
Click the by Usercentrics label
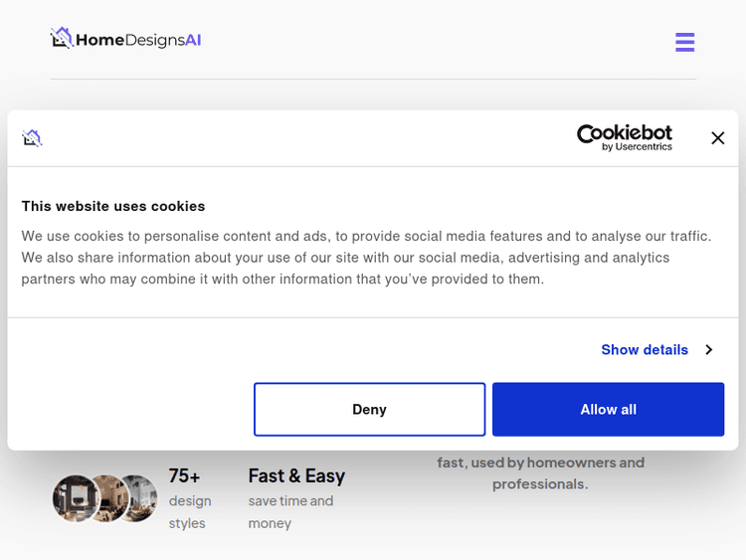click(x=637, y=147)
